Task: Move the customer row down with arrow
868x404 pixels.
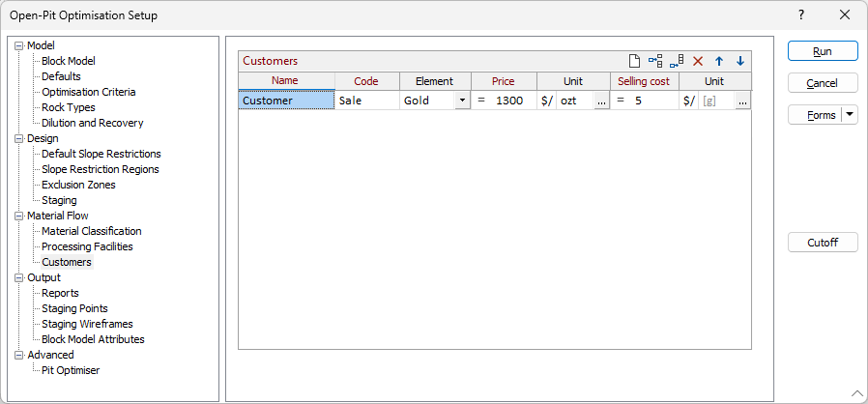Action: coord(740,61)
